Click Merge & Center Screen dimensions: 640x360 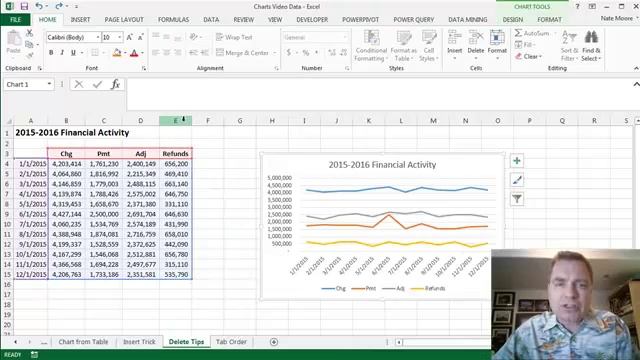[x=242, y=53]
